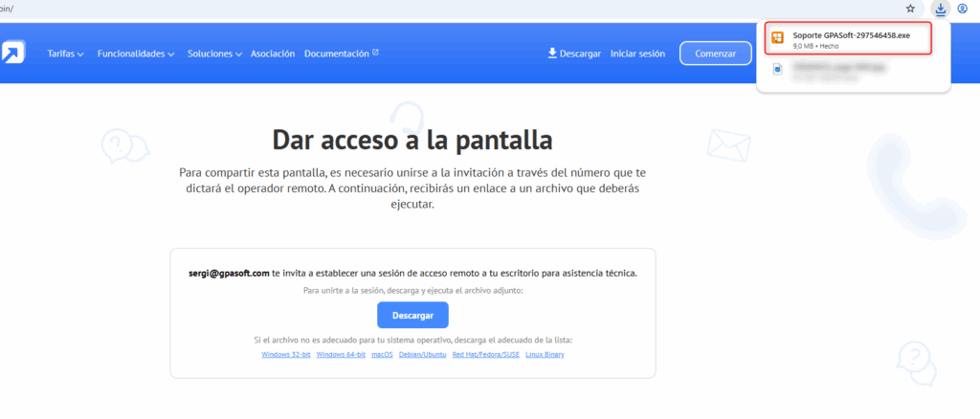
Task: Select the Windows 64-bit download link
Action: [340, 355]
